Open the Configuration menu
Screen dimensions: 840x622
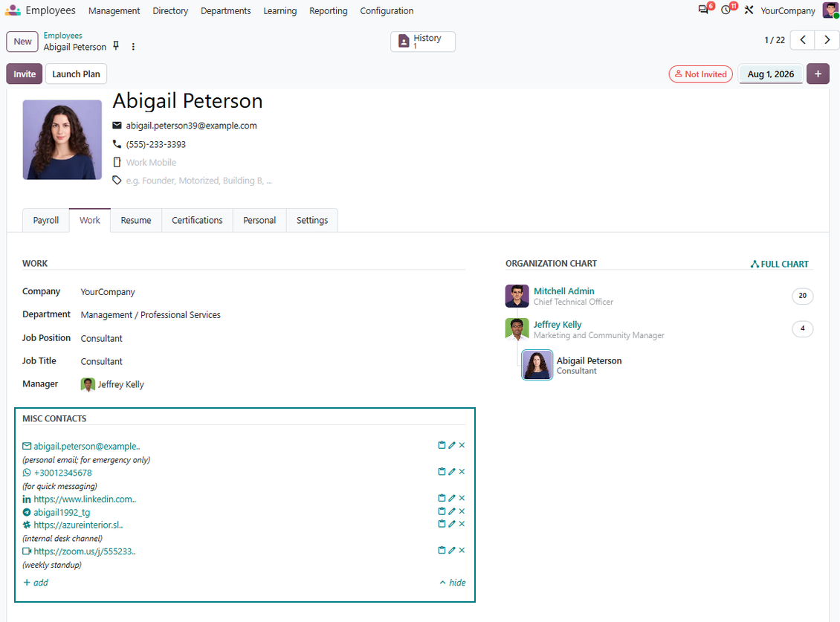click(x=387, y=10)
